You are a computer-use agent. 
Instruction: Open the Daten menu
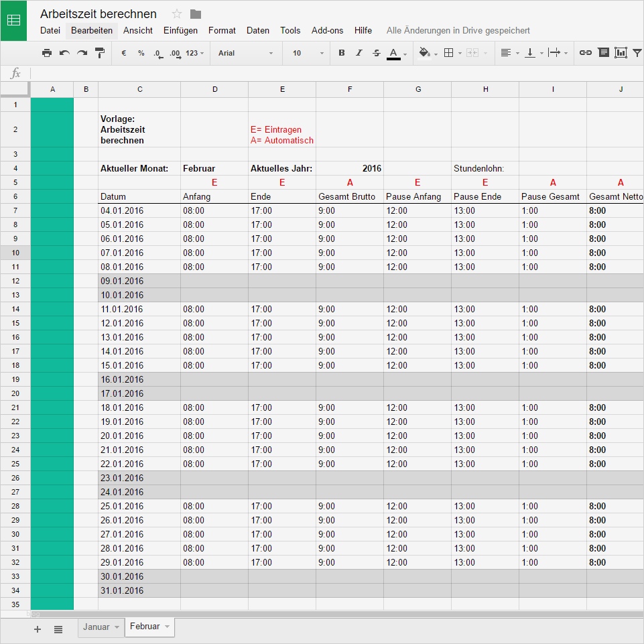pos(259,30)
